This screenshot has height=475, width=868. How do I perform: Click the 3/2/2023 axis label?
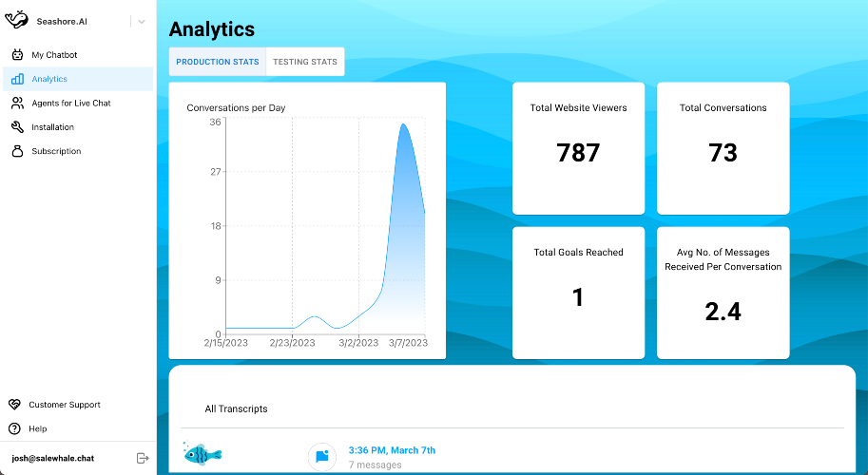358,343
